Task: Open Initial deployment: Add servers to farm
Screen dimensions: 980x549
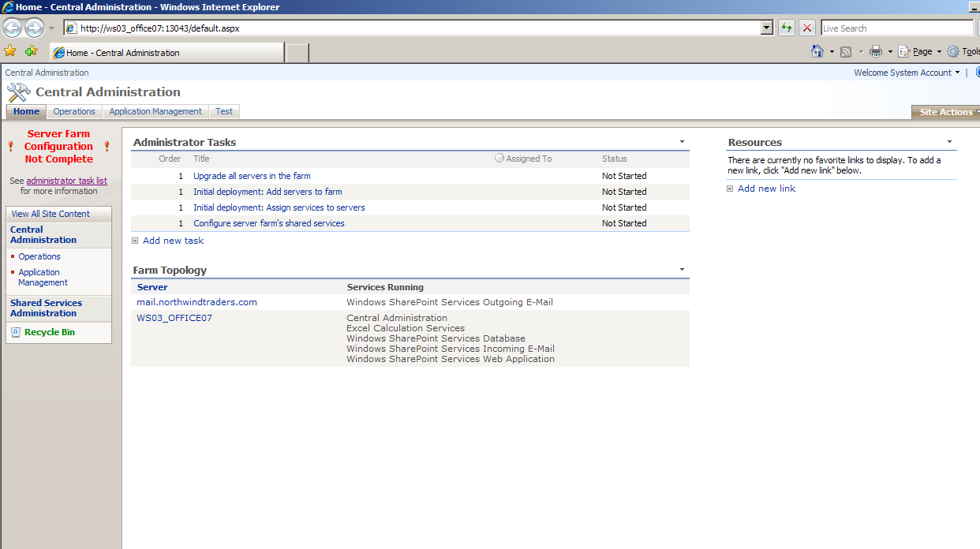Action: click(267, 192)
